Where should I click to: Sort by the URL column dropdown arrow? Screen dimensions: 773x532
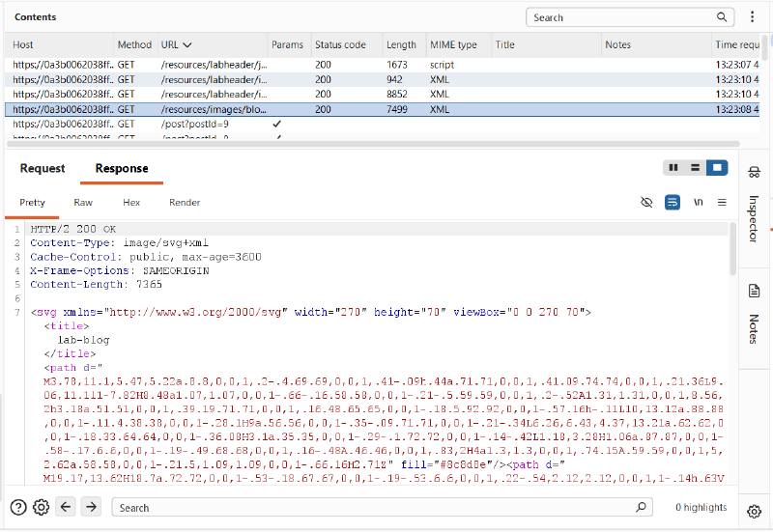186,44
